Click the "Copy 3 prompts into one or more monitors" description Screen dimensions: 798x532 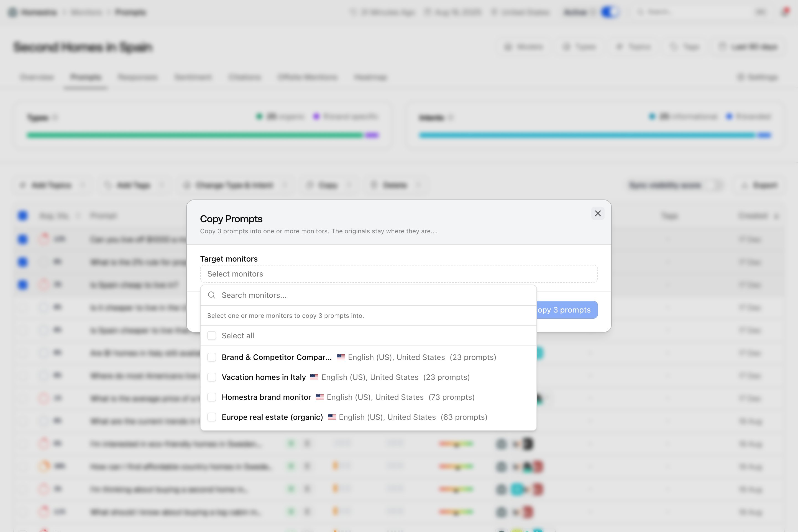point(319,231)
